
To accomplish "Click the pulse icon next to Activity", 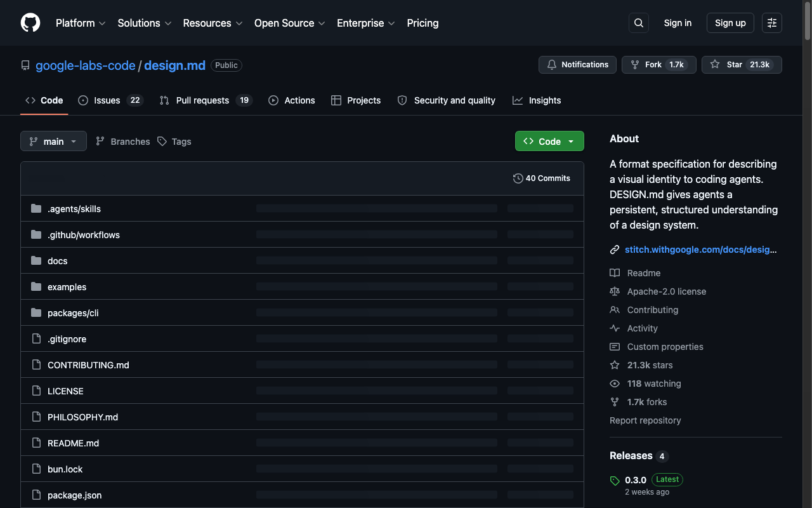I will [x=615, y=328].
